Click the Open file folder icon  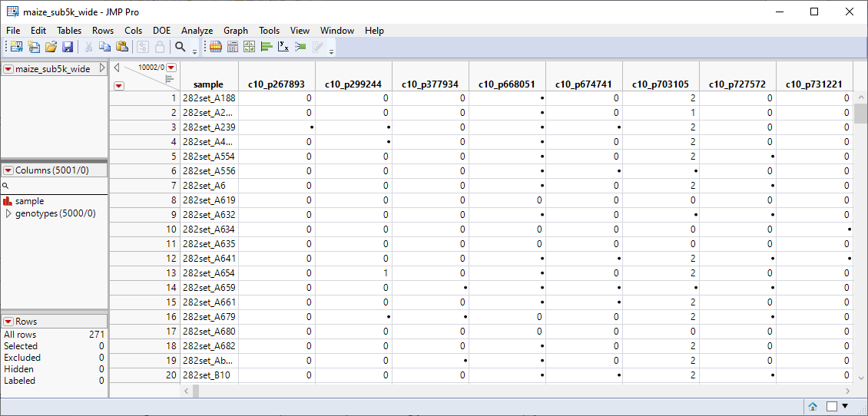(51, 47)
